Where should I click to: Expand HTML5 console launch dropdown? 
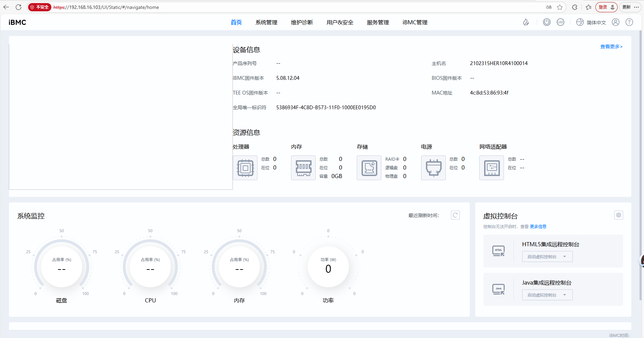click(x=547, y=256)
